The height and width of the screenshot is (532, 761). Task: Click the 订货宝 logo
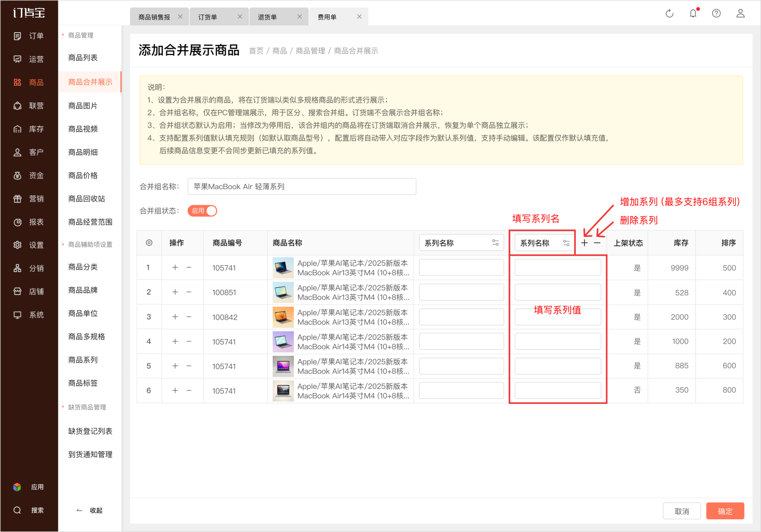[x=29, y=13]
